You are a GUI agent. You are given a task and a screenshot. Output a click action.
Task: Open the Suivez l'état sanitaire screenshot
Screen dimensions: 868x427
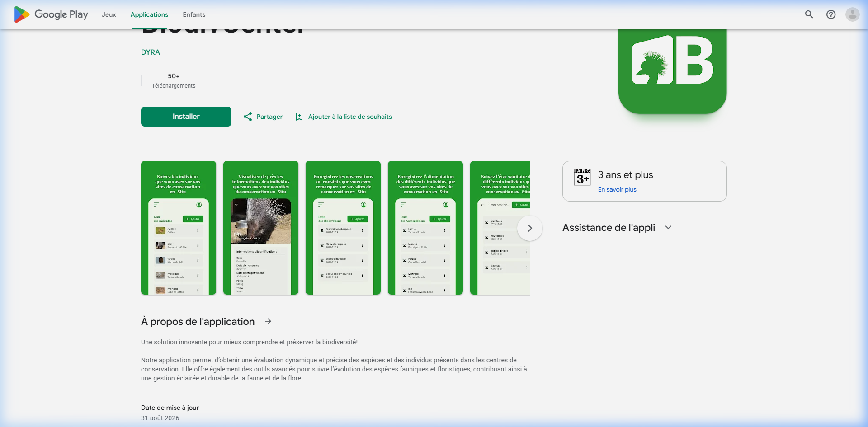click(500, 228)
